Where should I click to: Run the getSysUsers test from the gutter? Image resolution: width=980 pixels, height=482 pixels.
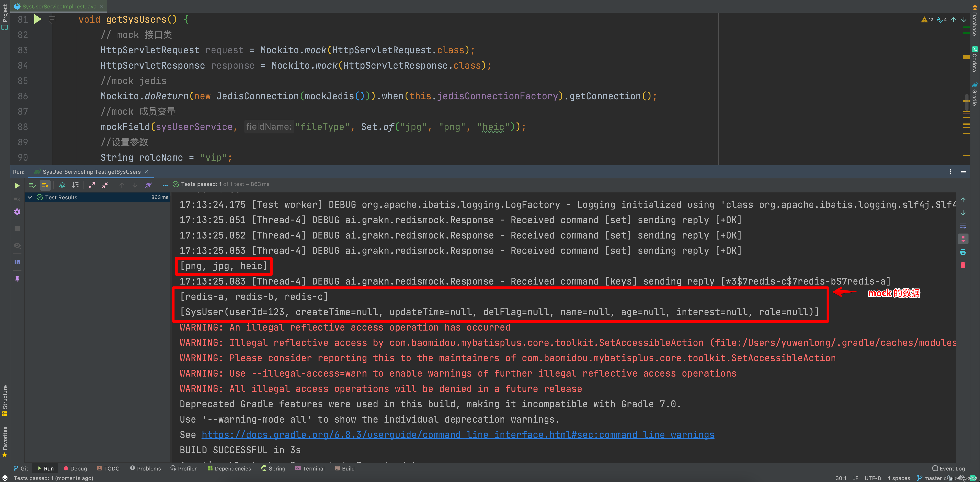(x=38, y=19)
